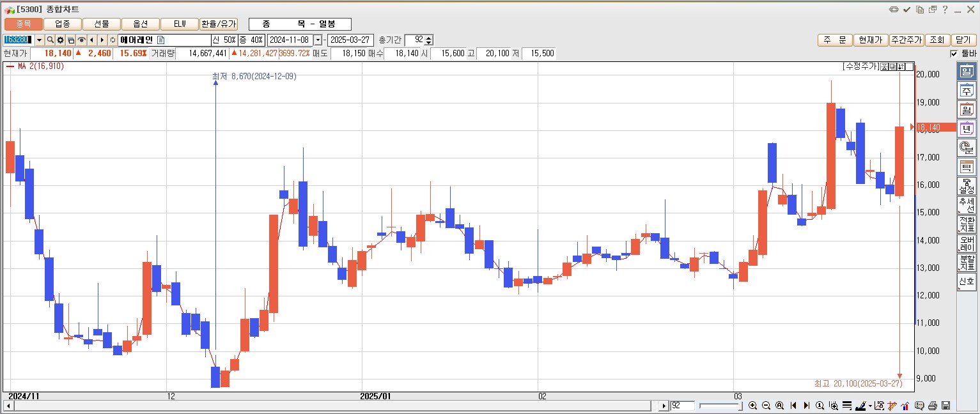Select the yearly (년) chart period icon
Image resolution: width=980 pixels, height=414 pixels.
966,129
